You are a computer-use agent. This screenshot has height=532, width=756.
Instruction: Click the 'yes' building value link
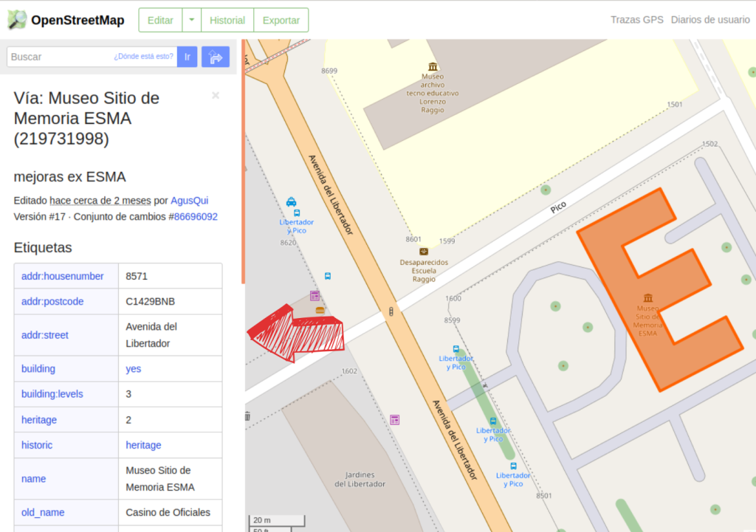click(x=134, y=369)
